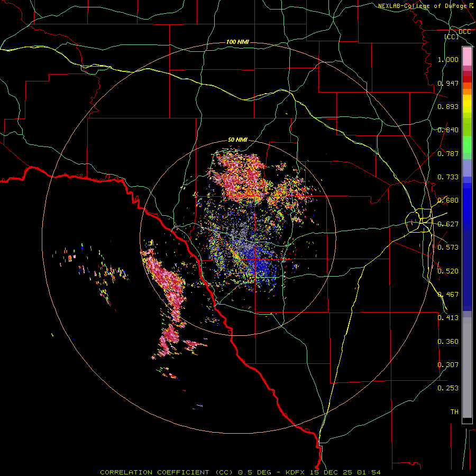Click the Correlation Coefficient KDFX caption at the bottom
The height and width of the screenshot is (476, 476).
240,472
